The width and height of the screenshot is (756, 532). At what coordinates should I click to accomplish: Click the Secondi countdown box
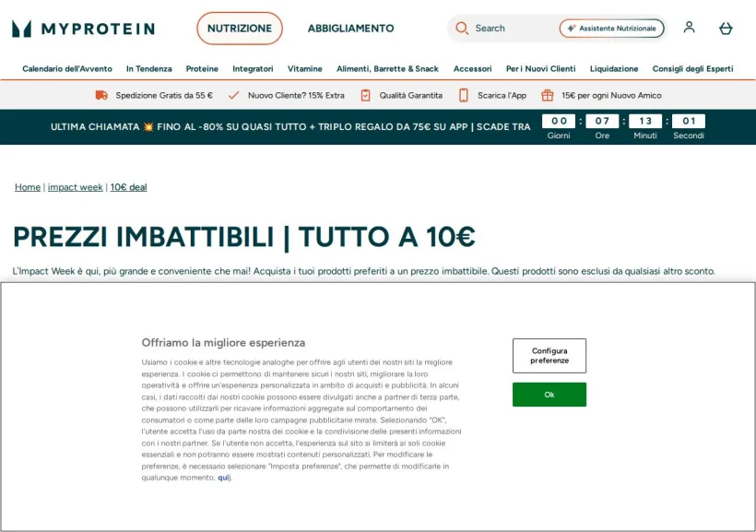(689, 121)
